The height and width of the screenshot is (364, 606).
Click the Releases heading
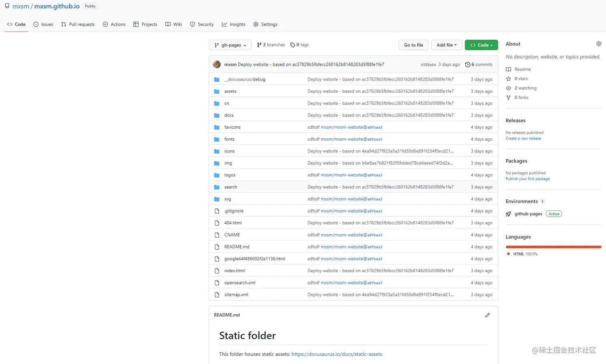(515, 120)
